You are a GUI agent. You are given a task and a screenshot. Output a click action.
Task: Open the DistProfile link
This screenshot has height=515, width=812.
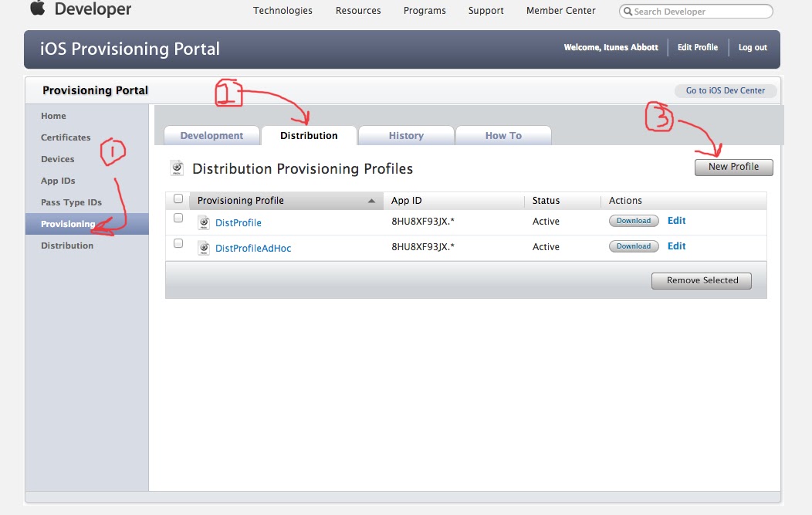[239, 223]
